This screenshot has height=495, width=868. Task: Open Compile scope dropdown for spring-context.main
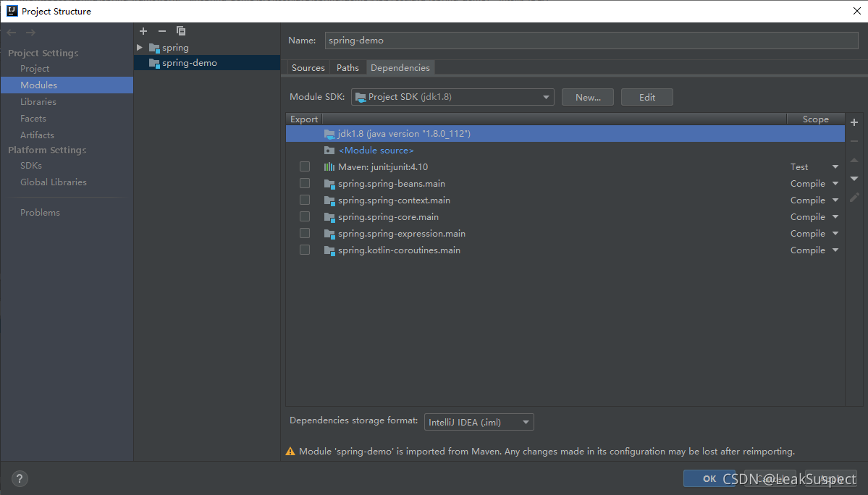click(835, 200)
